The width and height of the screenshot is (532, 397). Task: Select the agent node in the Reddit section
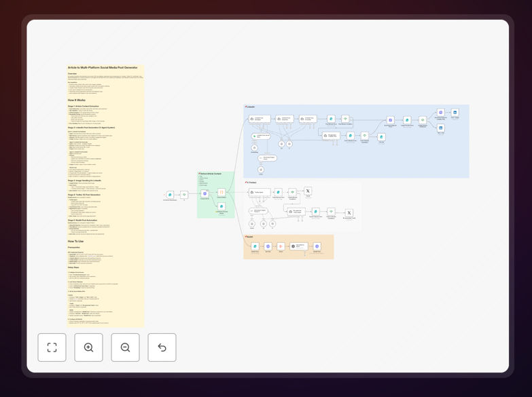[299, 246]
